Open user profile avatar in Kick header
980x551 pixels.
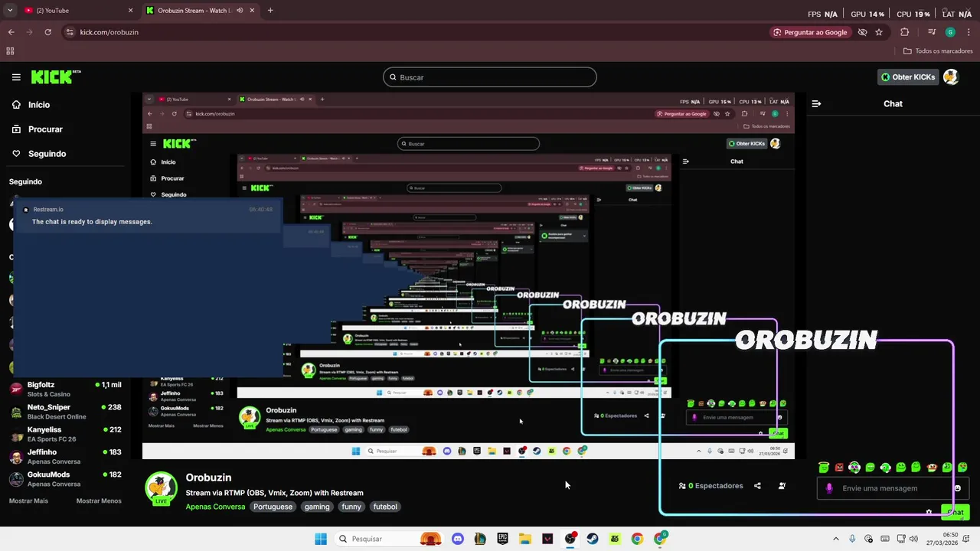(951, 77)
